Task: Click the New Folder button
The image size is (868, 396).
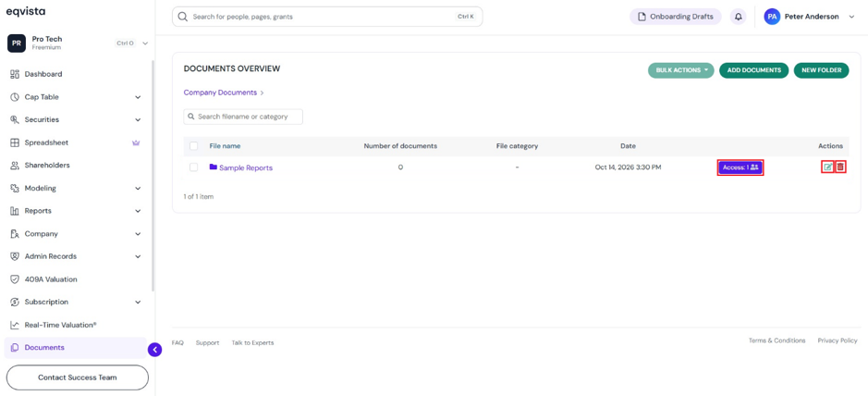Action: point(822,70)
